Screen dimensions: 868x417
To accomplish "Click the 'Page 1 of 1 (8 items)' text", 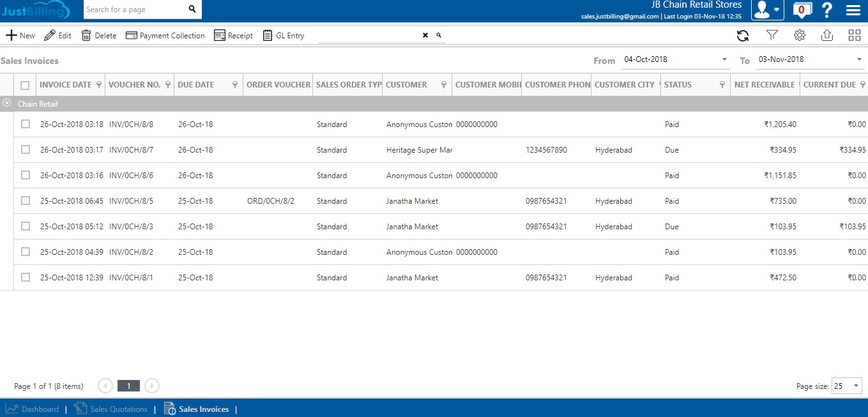I will pos(49,386).
